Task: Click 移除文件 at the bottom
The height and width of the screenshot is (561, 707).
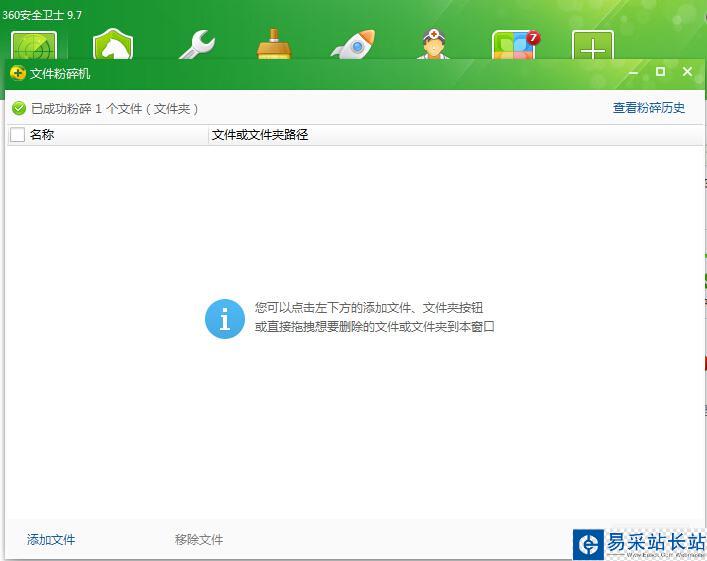Action: (x=199, y=539)
